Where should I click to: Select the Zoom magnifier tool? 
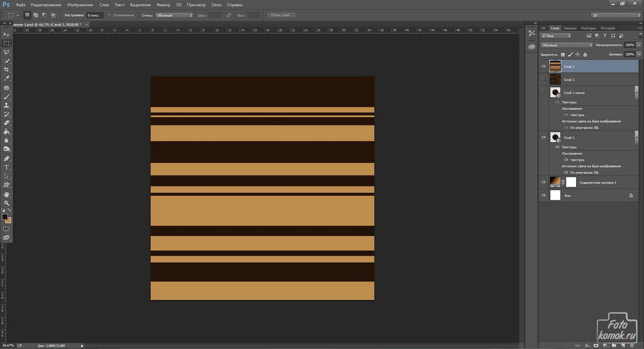[7, 203]
